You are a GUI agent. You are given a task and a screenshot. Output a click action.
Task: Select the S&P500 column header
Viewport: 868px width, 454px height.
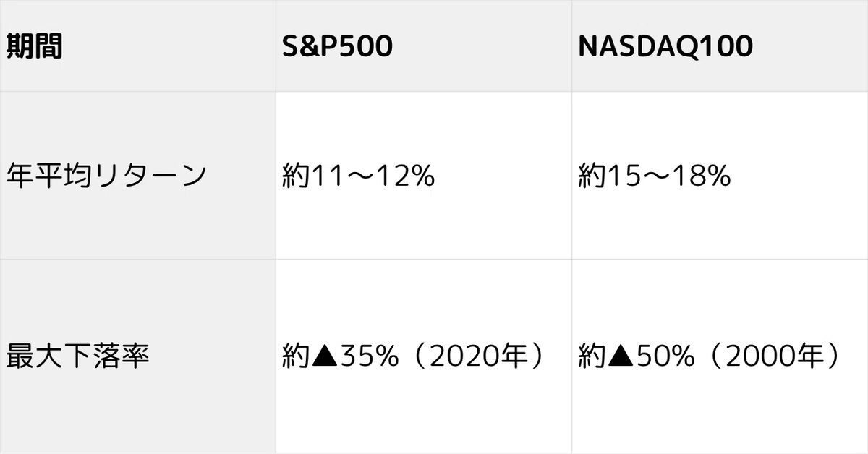423,46
